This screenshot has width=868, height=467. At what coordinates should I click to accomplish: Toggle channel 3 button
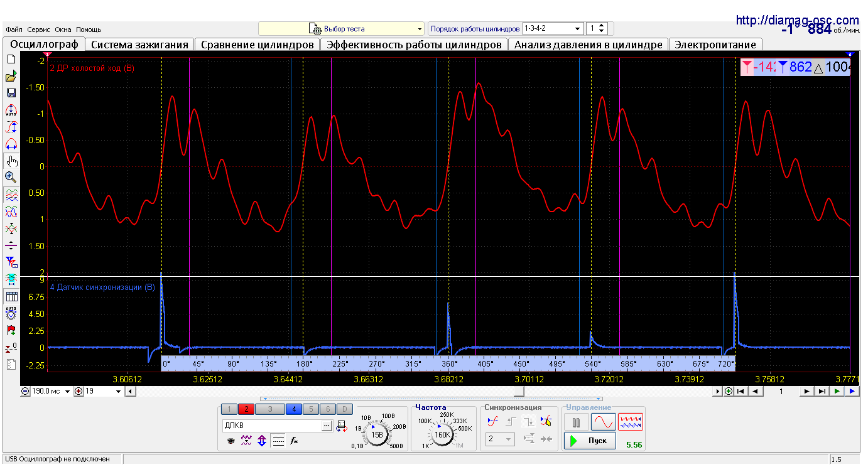[x=269, y=409]
